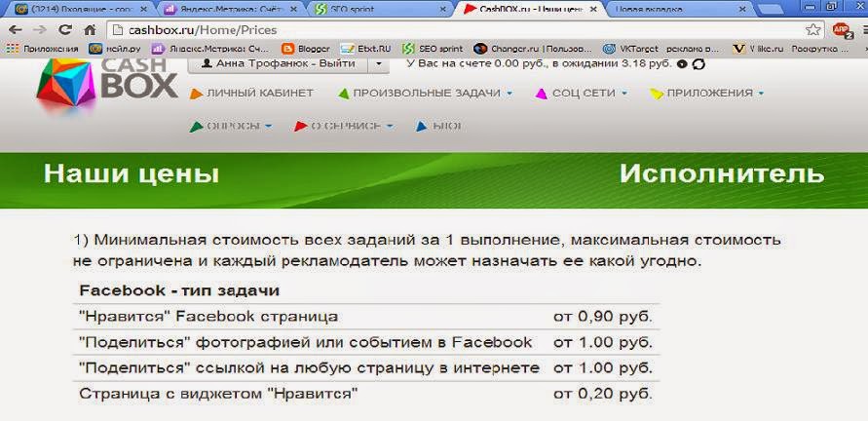Screen dimensions: 868x421
Task: Open the Changer.ru bookmark
Action: coord(533,49)
